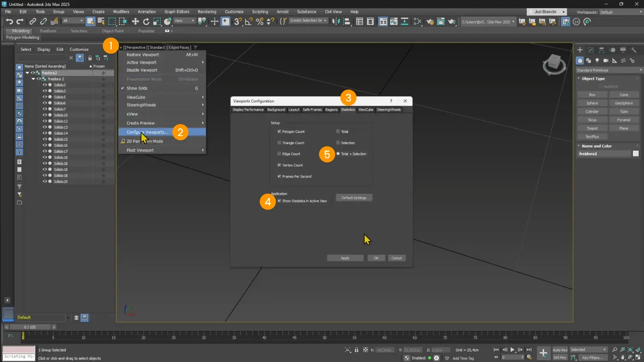Open the Scene Explorer toggle icon
644x362 pixels.
(x=360, y=21)
